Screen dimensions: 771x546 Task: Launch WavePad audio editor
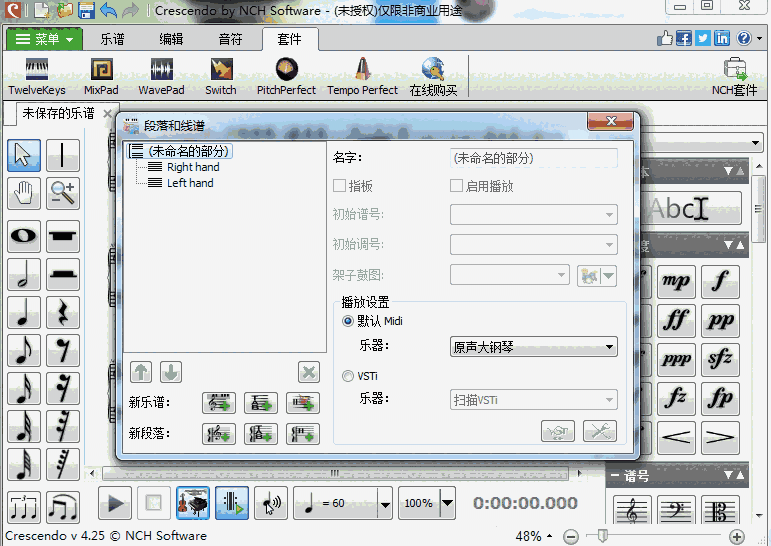[x=161, y=77]
